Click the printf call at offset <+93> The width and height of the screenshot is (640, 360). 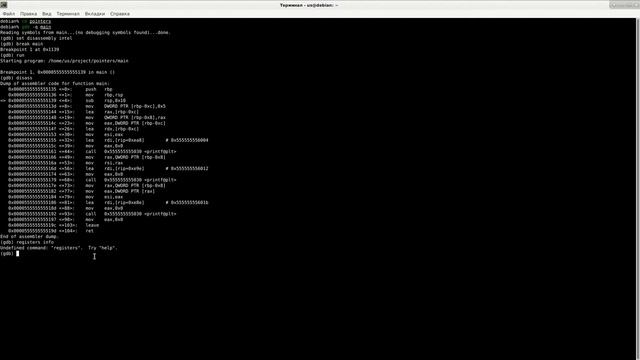(x=92, y=214)
